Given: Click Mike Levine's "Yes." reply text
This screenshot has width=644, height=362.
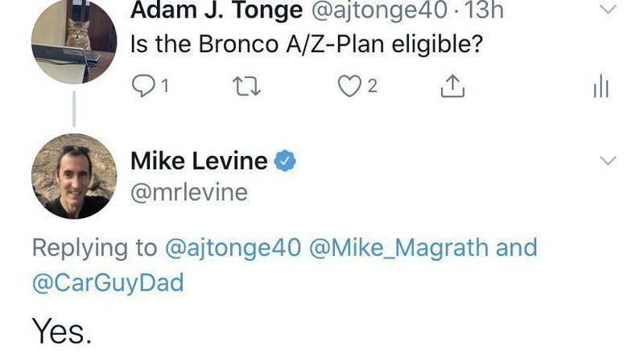Looking at the screenshot, I should 61,331.
